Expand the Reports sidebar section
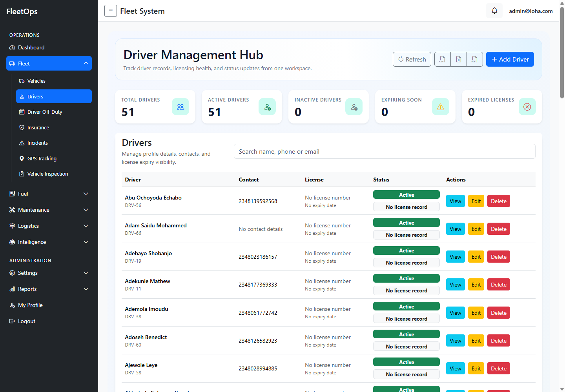The height and width of the screenshot is (392, 565). coord(49,289)
